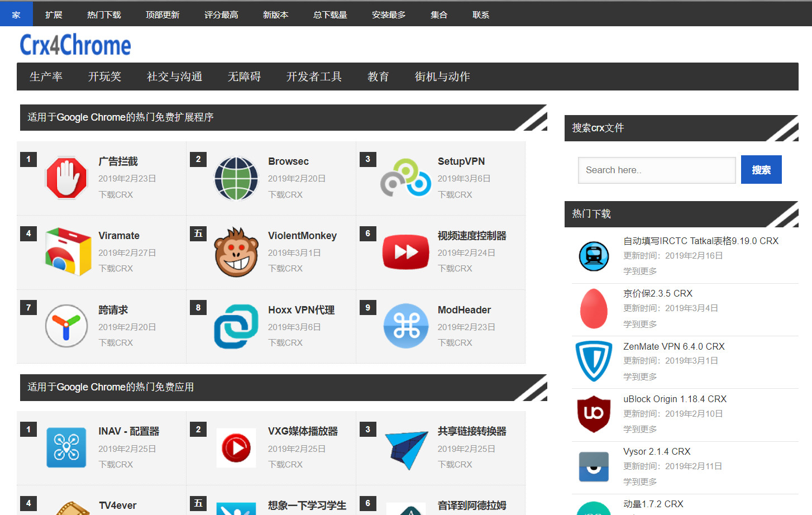Click 学到更多 under Vysor 2.1.4 CRX
This screenshot has width=812, height=515.
point(640,481)
